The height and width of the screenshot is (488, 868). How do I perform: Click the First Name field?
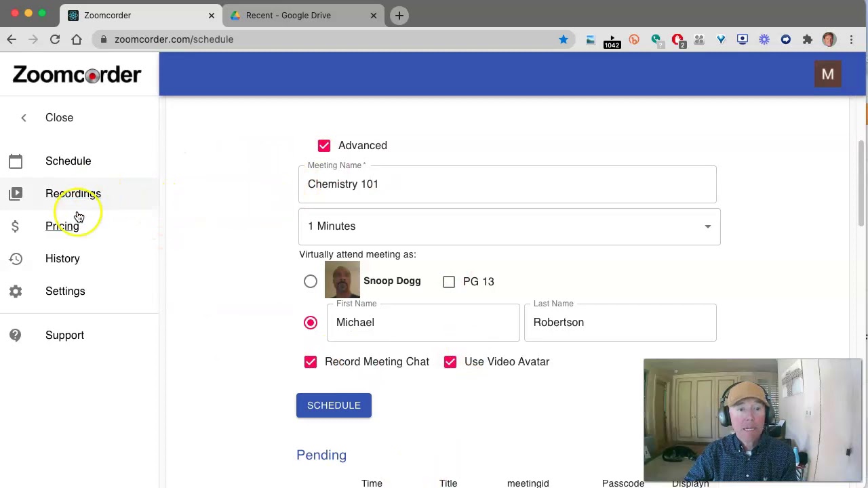[x=423, y=323]
